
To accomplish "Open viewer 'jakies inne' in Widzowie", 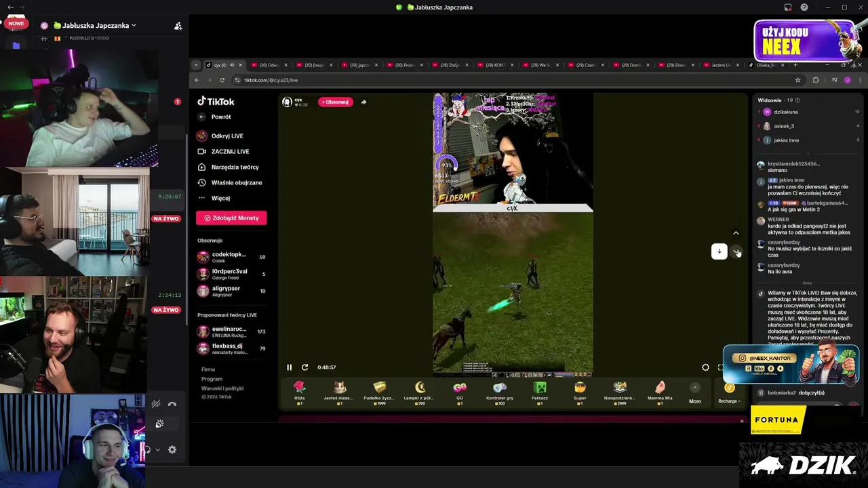I will click(808, 140).
